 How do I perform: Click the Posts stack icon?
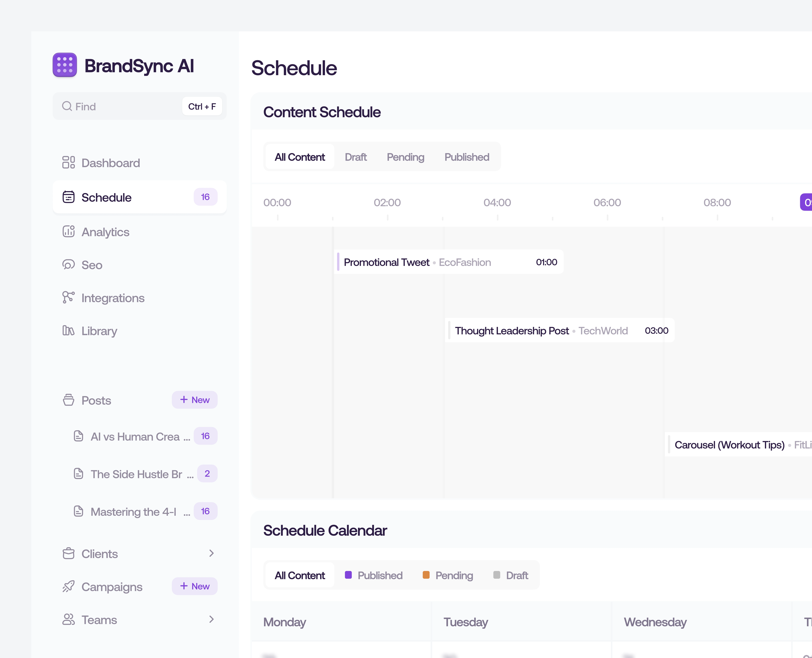pos(69,400)
